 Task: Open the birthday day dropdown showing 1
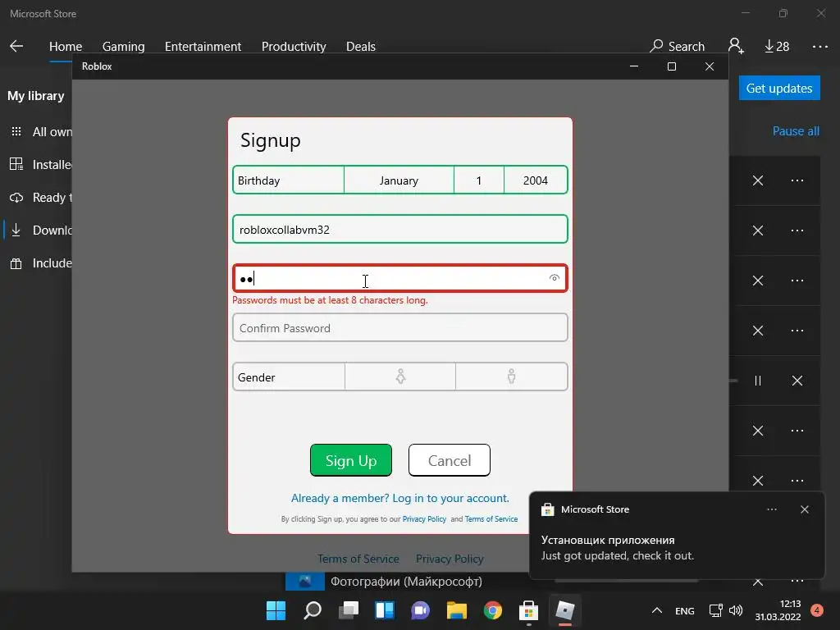(479, 180)
